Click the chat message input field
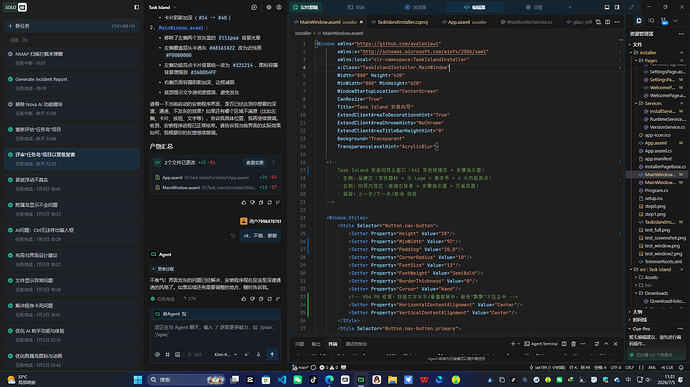The height and width of the screenshot is (387, 690). [x=216, y=334]
